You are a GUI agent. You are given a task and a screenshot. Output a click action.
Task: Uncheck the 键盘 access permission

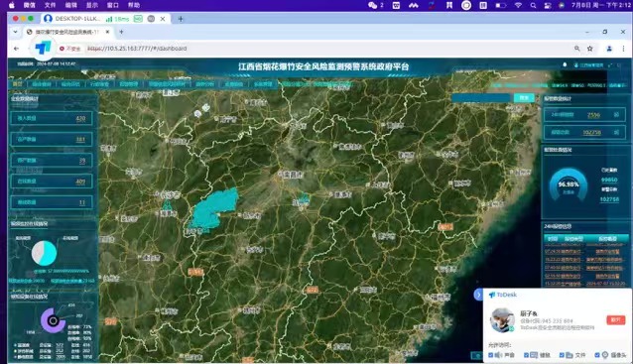click(526, 355)
